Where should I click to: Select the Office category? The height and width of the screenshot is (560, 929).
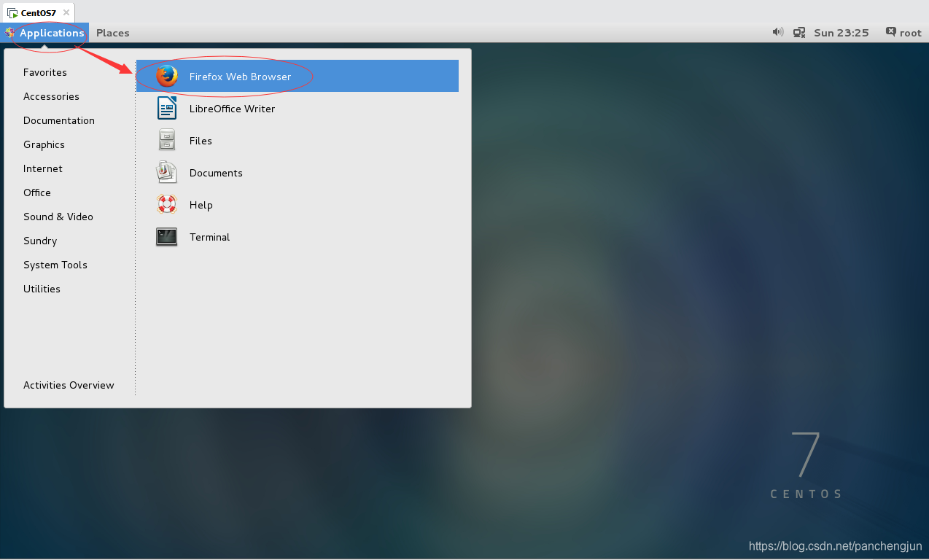point(37,192)
